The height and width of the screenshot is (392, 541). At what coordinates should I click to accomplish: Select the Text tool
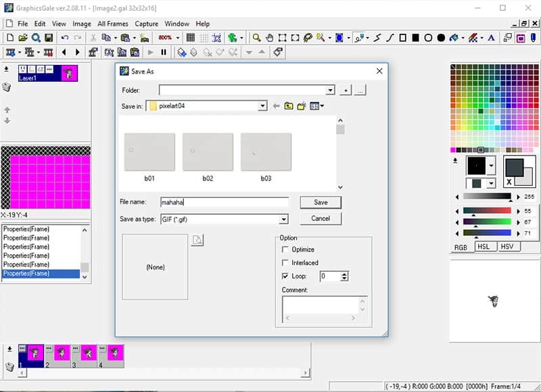point(492,38)
